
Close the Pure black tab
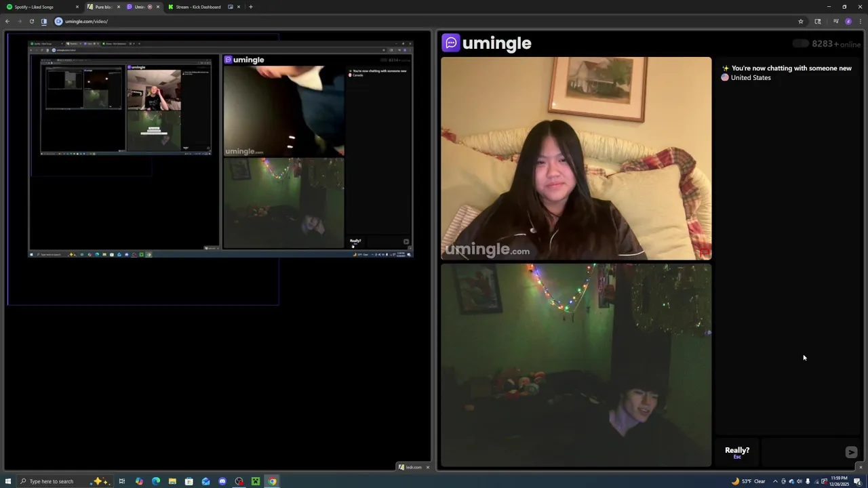coord(118,7)
